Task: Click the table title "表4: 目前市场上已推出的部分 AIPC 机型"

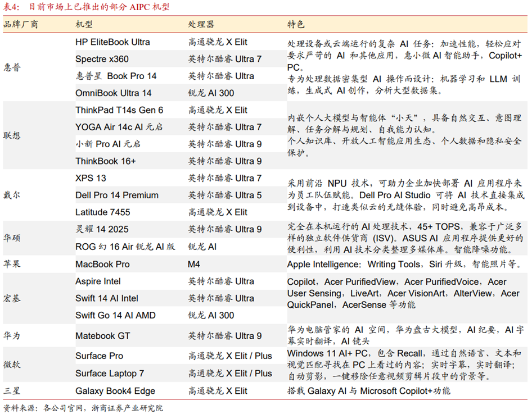Action: (86, 7)
